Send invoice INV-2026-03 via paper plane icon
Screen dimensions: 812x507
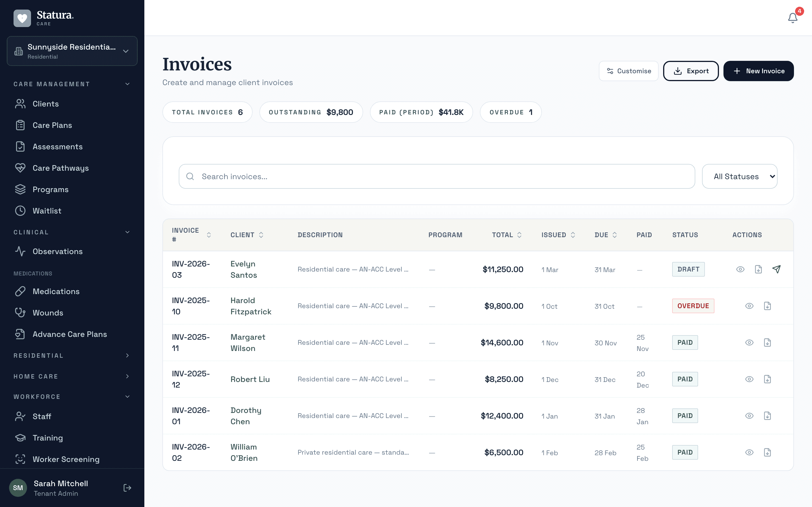pyautogui.click(x=777, y=269)
